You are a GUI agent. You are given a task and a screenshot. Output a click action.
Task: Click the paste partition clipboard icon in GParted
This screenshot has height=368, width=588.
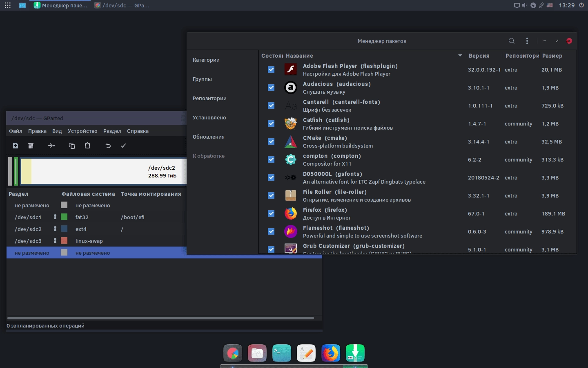(87, 146)
